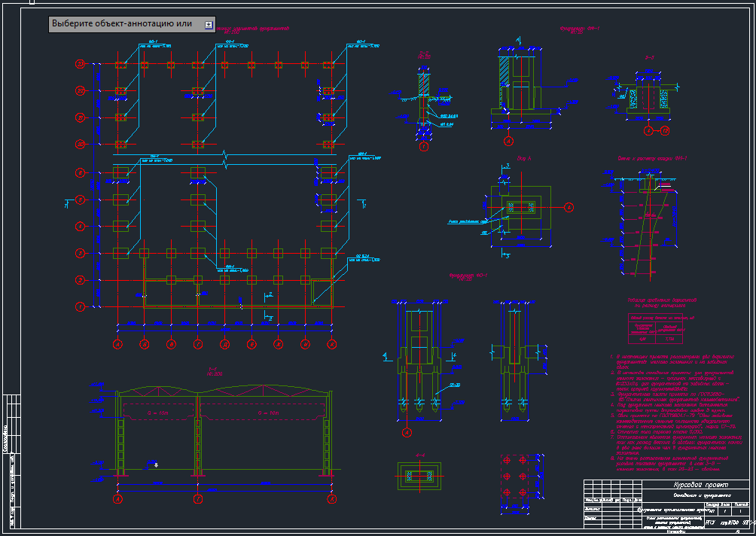Click the '4-4' section title
756x536 pixels.
tap(420, 455)
